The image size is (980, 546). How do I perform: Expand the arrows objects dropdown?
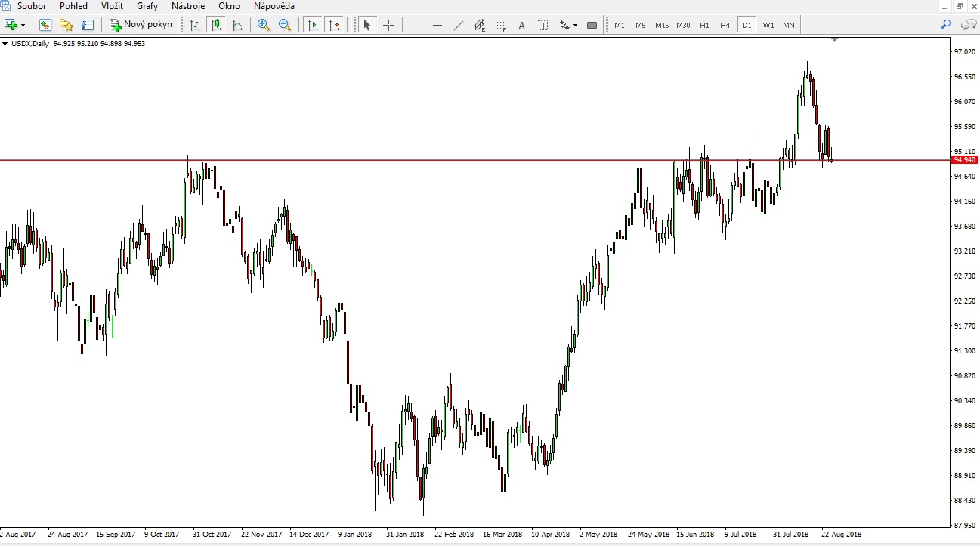[x=576, y=25]
